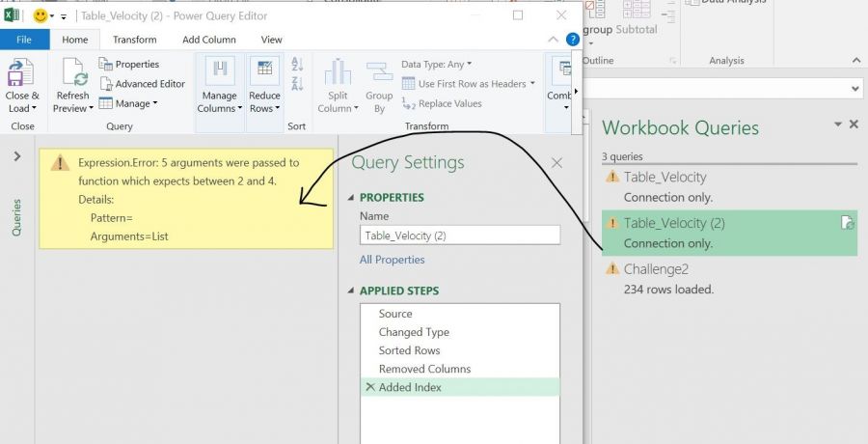
Task: Sort descending with the Z-A icon
Action: point(297,84)
